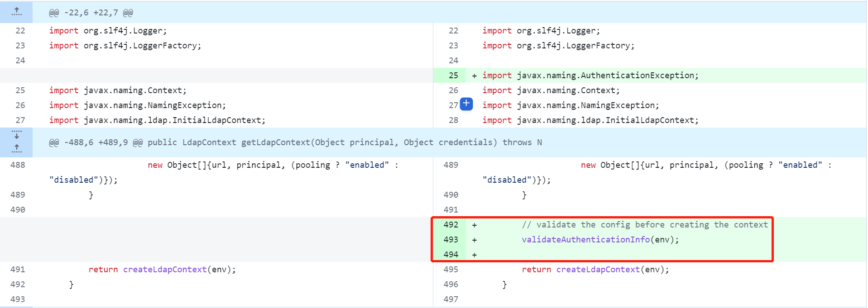Viewport: 868px width, 308px height.
Task: Click right-side line number 495
Action: pos(451,270)
